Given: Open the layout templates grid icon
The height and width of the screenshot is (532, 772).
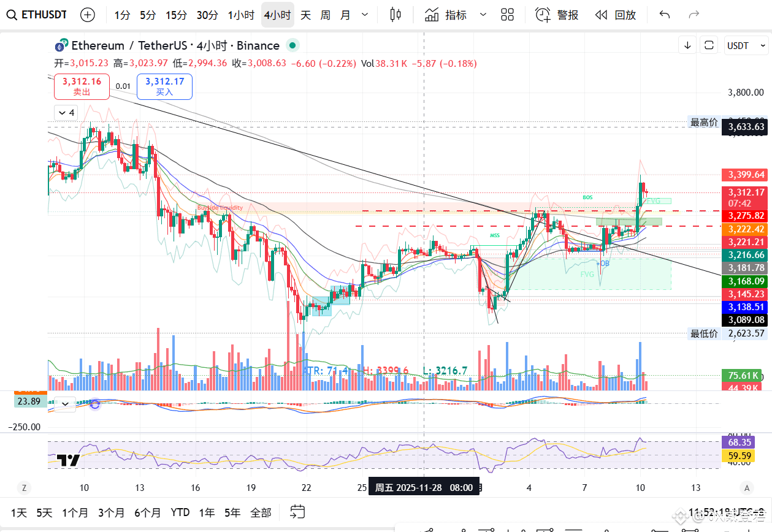Looking at the screenshot, I should click(x=507, y=15).
